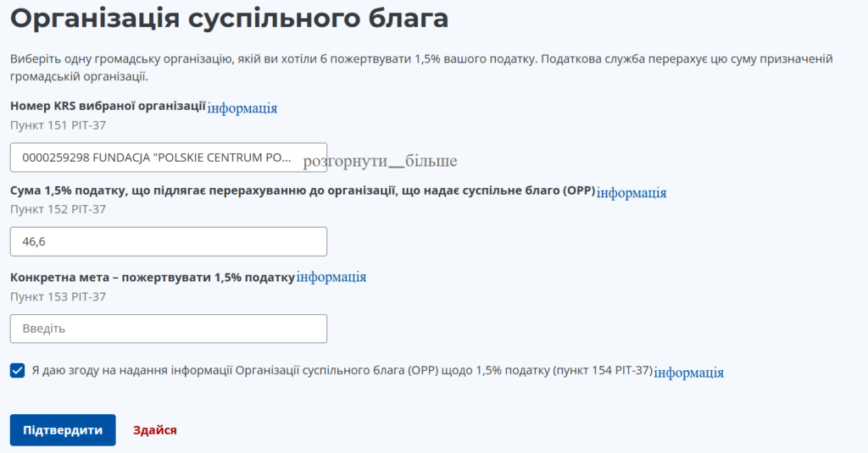
Task: Open information link after item 154 consent
Action: 689,372
